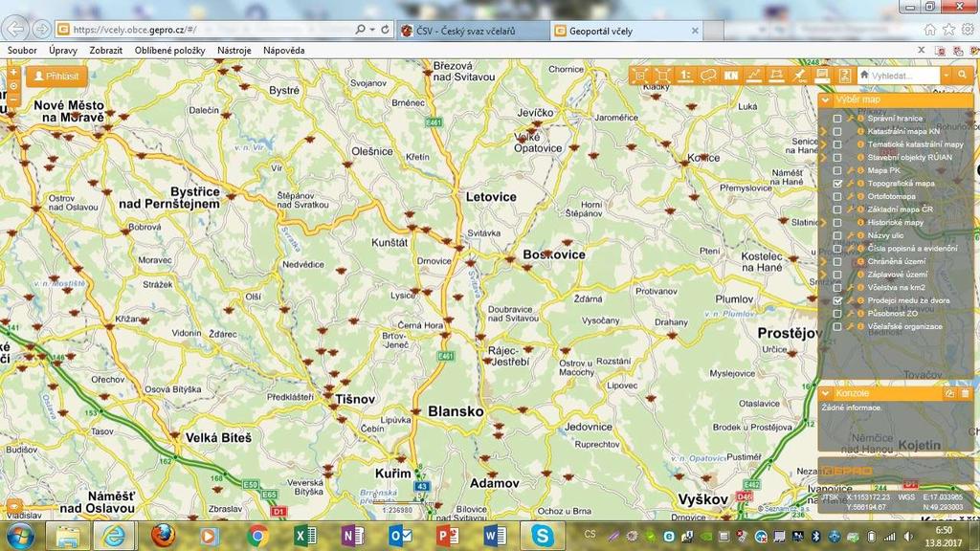Click the zoom in plus button on map
The width and height of the screenshot is (980, 551).
pyautogui.click(x=13, y=73)
